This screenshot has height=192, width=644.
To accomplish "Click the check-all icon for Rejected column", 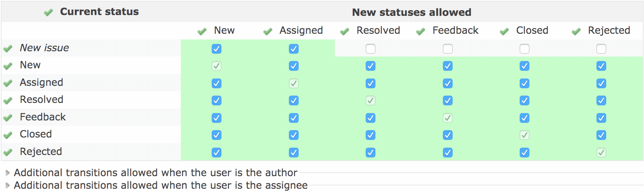I will (x=576, y=31).
